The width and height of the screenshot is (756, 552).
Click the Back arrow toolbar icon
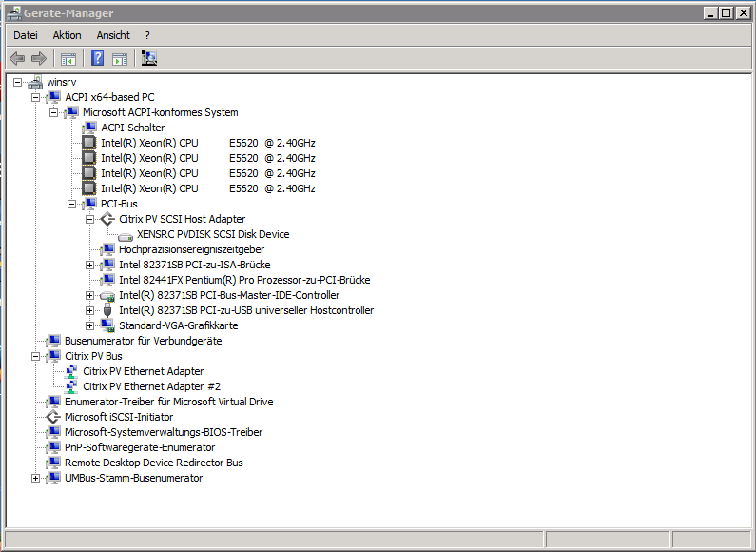tap(17, 59)
